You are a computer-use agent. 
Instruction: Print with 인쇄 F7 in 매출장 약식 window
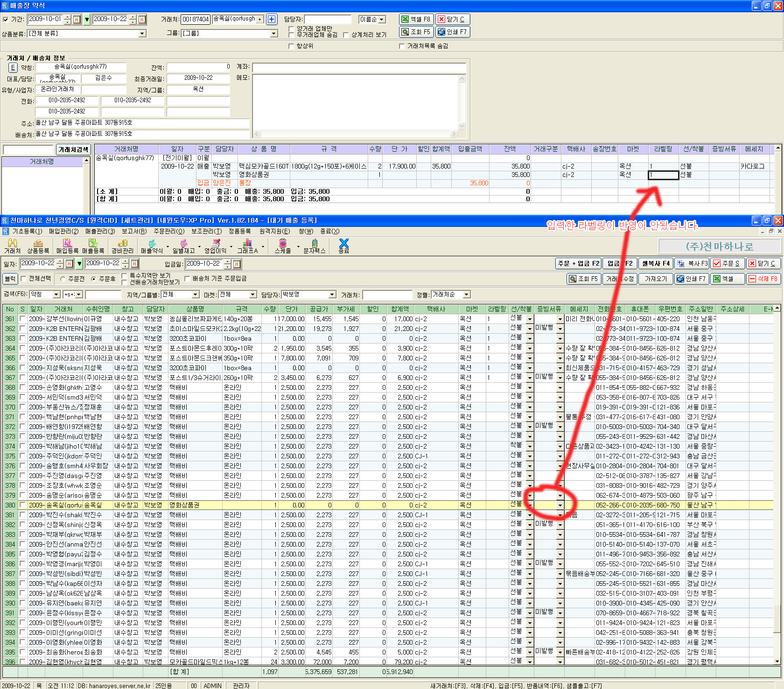point(452,32)
